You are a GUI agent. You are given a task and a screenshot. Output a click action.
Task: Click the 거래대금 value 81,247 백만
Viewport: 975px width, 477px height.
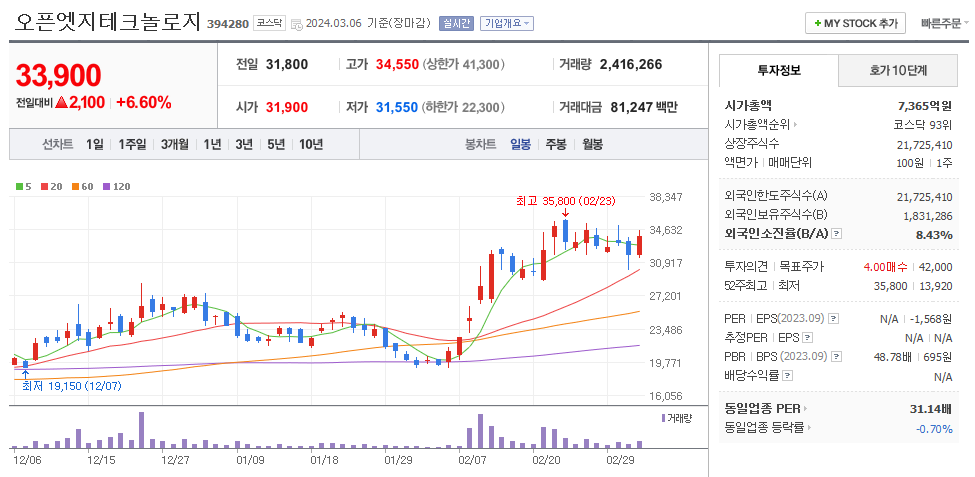(644, 108)
